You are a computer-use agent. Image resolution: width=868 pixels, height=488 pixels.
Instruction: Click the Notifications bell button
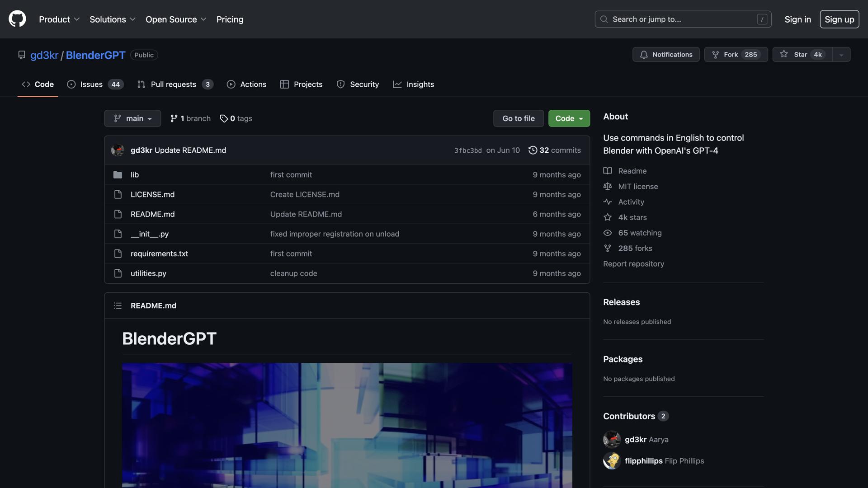click(665, 55)
